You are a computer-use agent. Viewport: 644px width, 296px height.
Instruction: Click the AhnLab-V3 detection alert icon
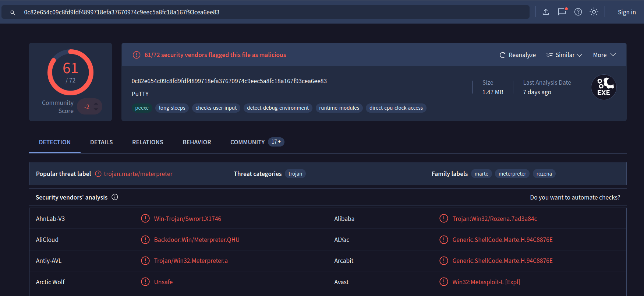(x=145, y=218)
